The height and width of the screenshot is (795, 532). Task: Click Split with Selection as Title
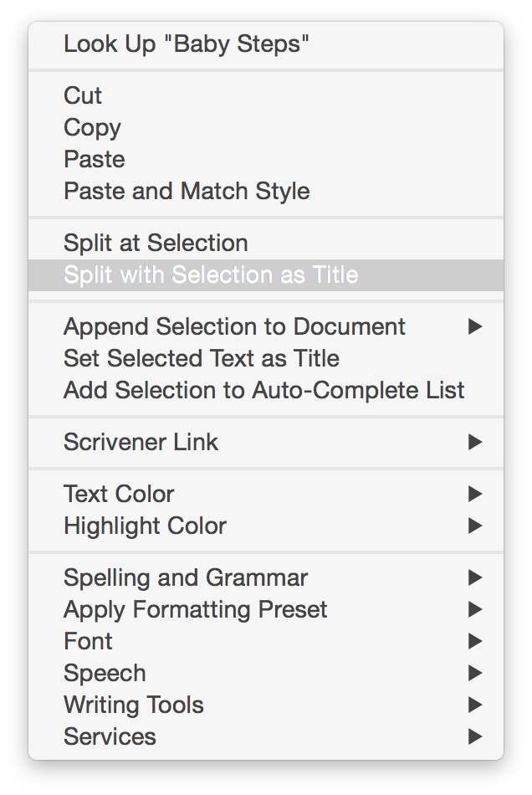click(211, 275)
